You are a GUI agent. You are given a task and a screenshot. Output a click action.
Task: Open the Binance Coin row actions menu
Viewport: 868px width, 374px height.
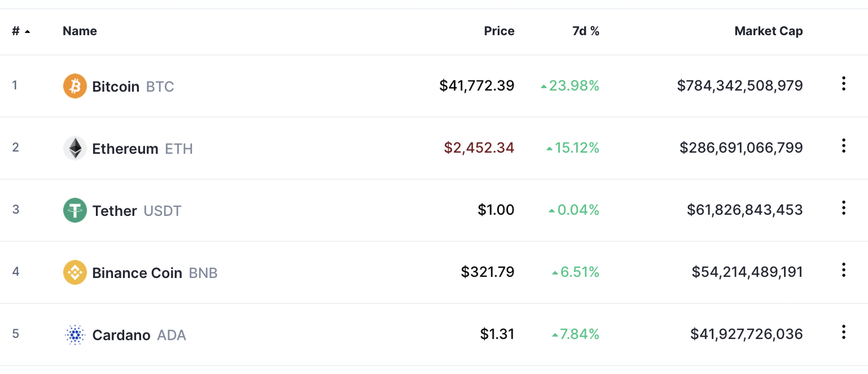pyautogui.click(x=844, y=270)
